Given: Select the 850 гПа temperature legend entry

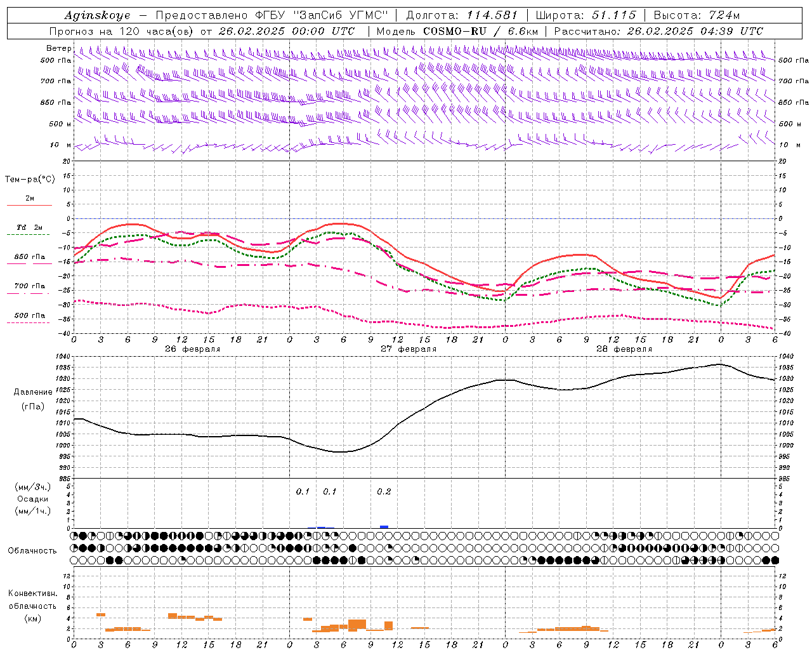Looking at the screenshot, I should (29, 259).
